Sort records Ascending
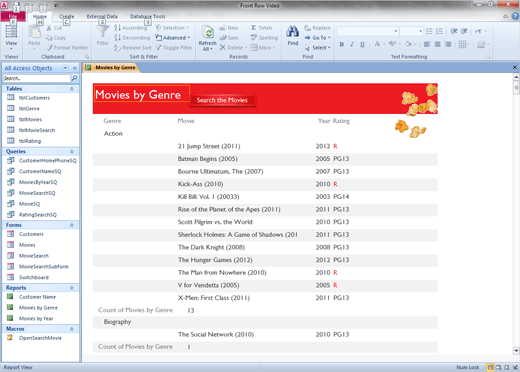Screen dimensions: 520x372 point(130,28)
